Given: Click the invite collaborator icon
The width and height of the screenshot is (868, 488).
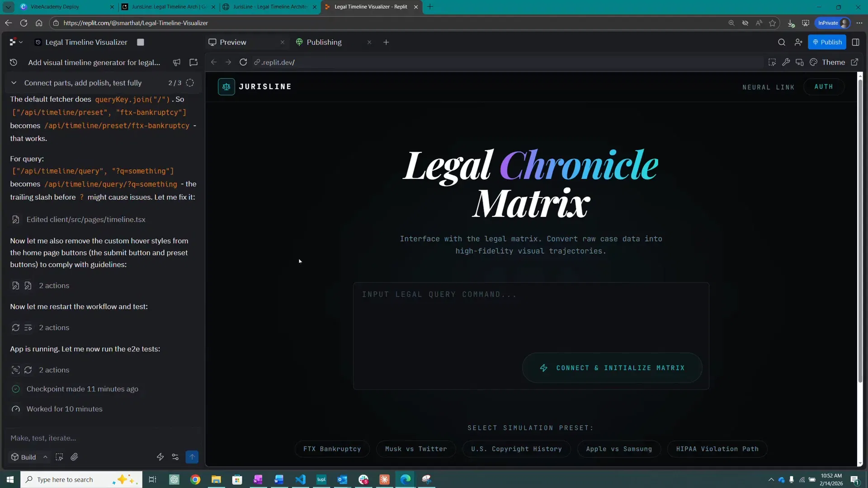Looking at the screenshot, I should tap(798, 42).
